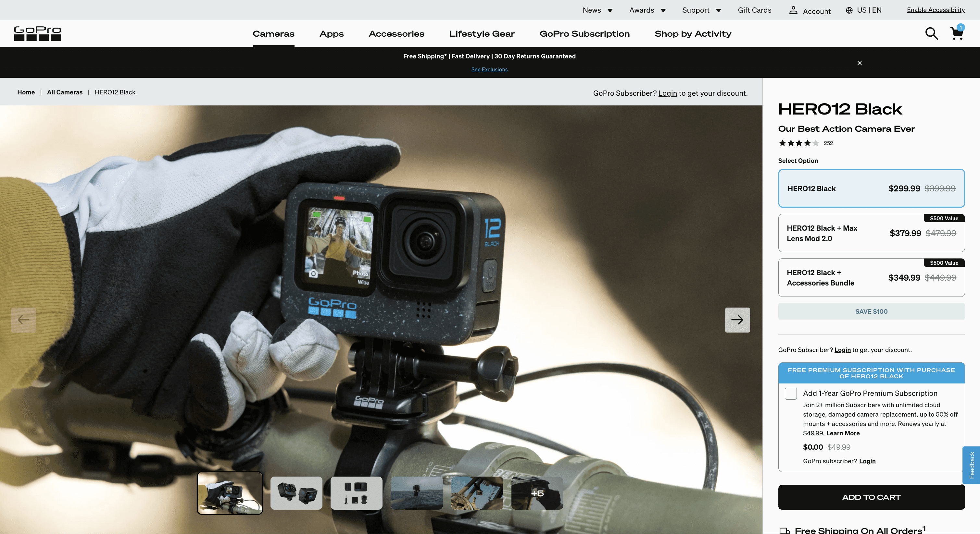Click the star rating row

[x=798, y=143]
